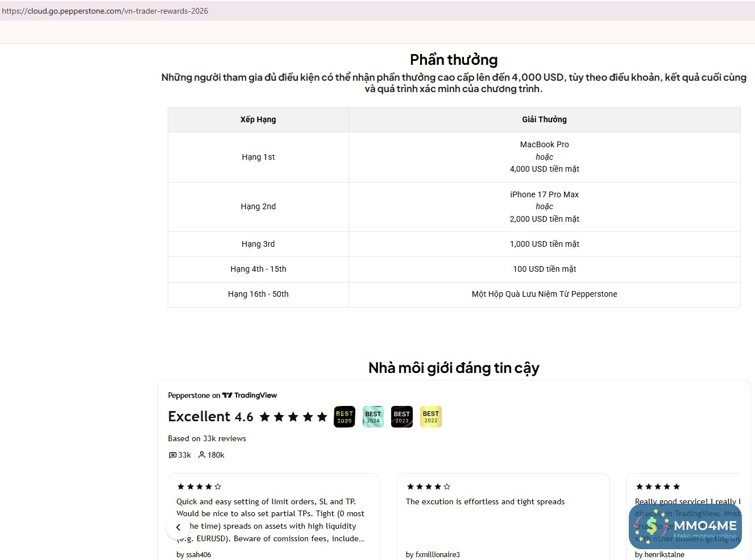Viewport: 755px width, 560px height.
Task: Click the star rating on henrikstalne's review
Action: tap(658, 487)
